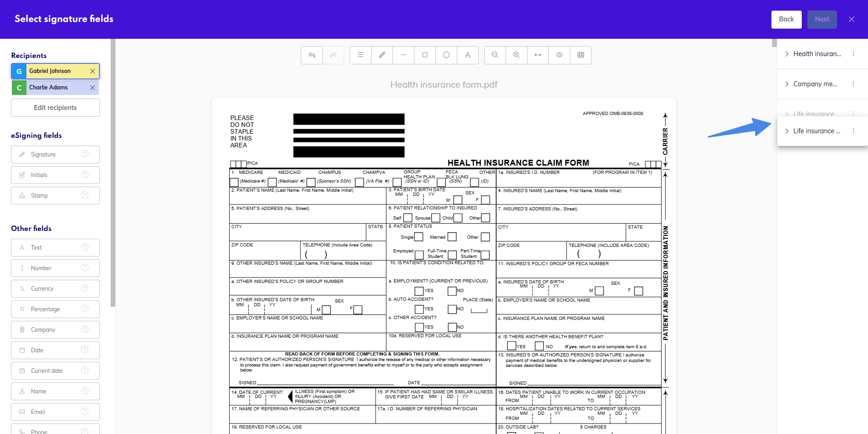The image size is (868, 434).
Task: Zoom out of the document
Action: click(x=495, y=55)
